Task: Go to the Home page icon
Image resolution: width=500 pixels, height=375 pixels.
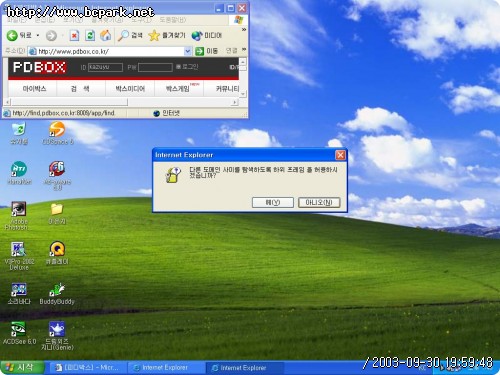Action: [106, 35]
